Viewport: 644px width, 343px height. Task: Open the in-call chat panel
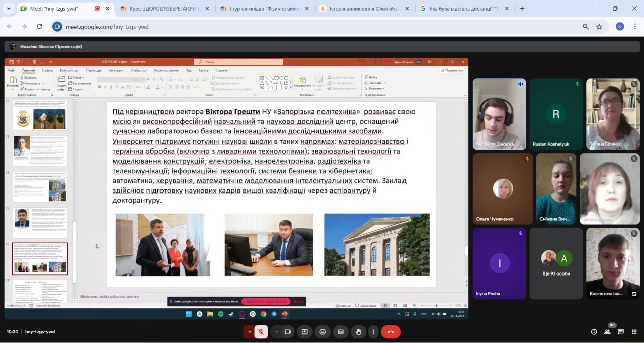pos(621,332)
